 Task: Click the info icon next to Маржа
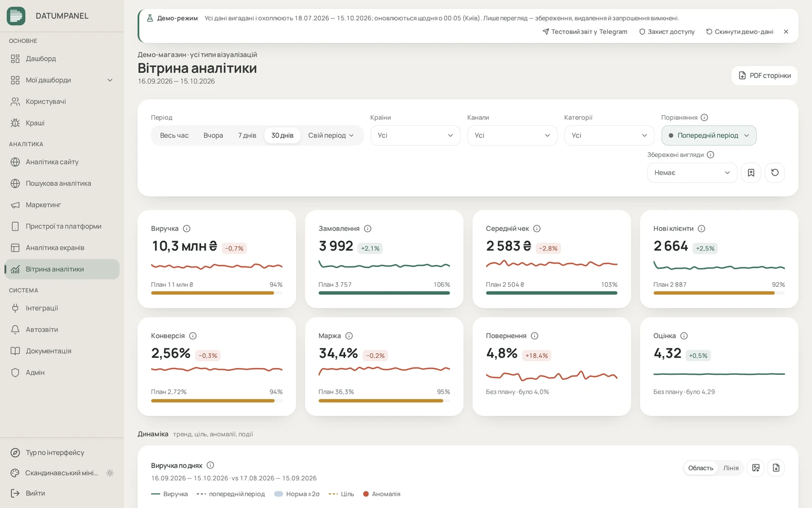pyautogui.click(x=349, y=336)
